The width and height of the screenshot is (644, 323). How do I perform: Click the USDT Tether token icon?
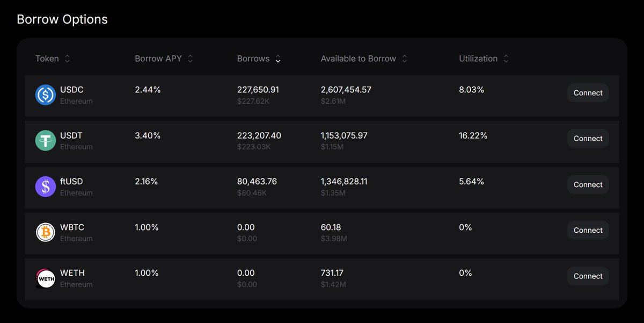pos(46,141)
